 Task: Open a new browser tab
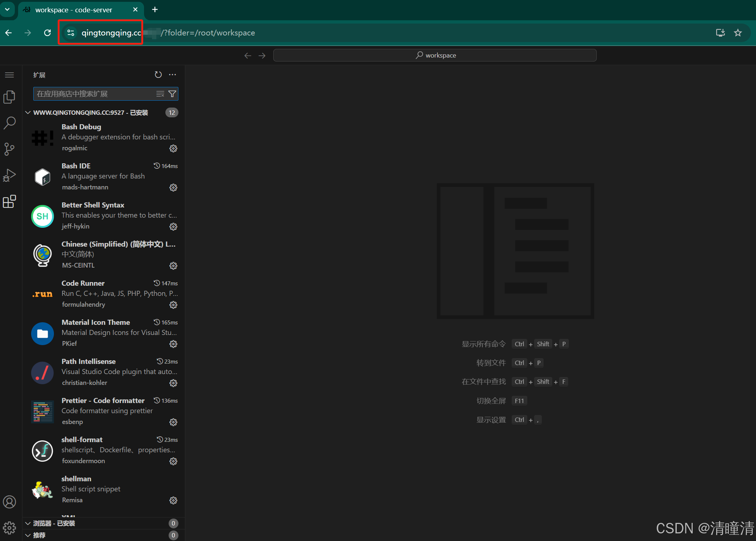click(155, 10)
